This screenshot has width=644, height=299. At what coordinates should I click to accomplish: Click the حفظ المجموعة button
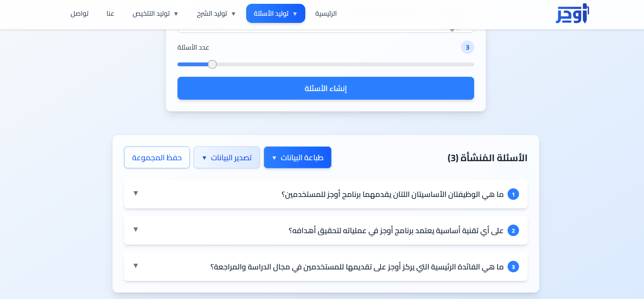pyautogui.click(x=157, y=157)
